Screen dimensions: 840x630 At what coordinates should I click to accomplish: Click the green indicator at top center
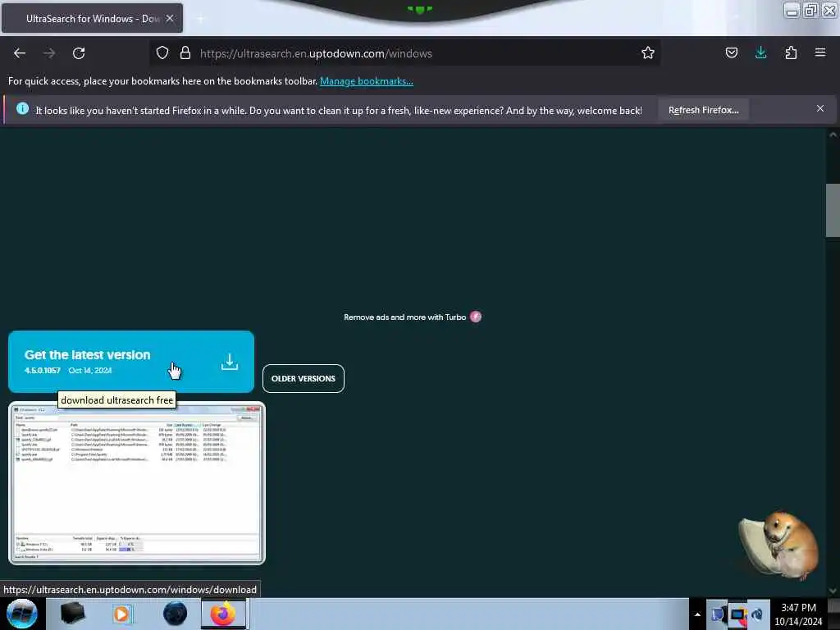pos(419,9)
